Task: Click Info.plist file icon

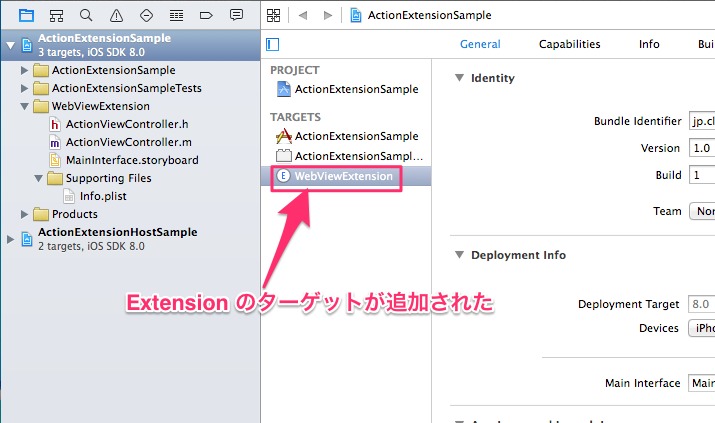Action: [69, 196]
